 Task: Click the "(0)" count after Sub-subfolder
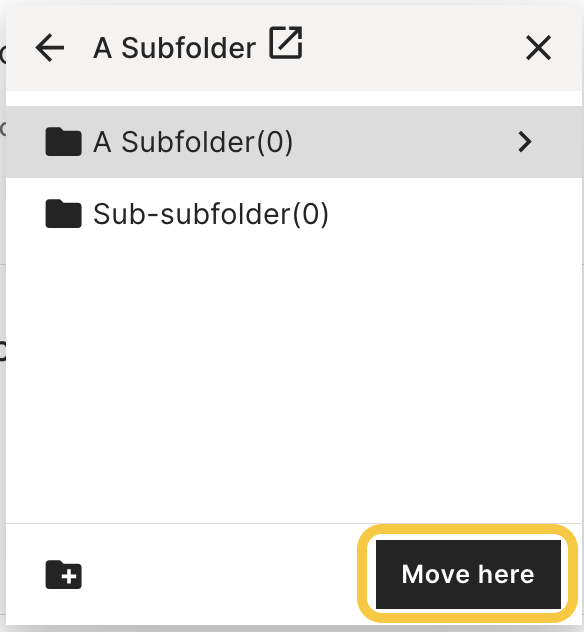click(x=310, y=214)
